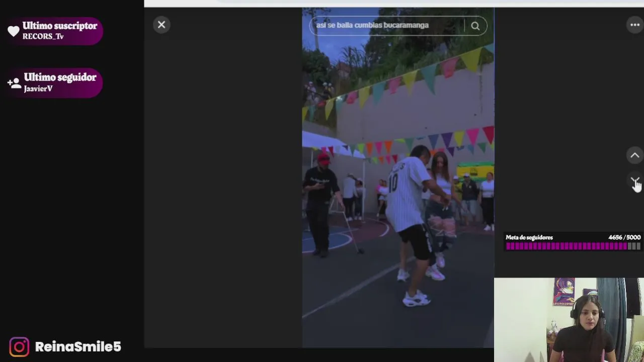Viewport: 644px width, 362px height.
Task: Click the 'Ultimo suscriptor' label
Action: [59, 26]
